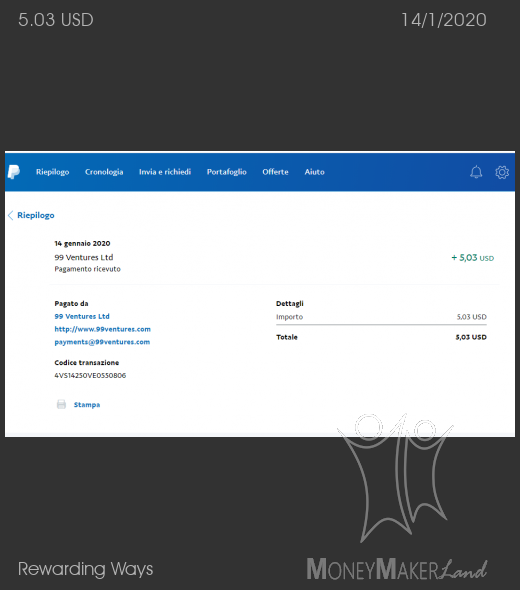Open the Cronologia menu item
Viewport: 520px width, 590px height.
point(104,172)
